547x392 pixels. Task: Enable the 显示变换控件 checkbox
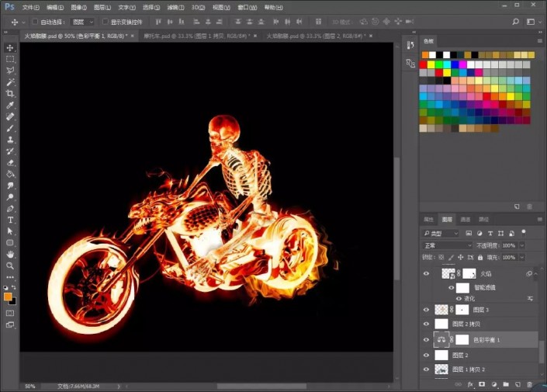coord(105,22)
